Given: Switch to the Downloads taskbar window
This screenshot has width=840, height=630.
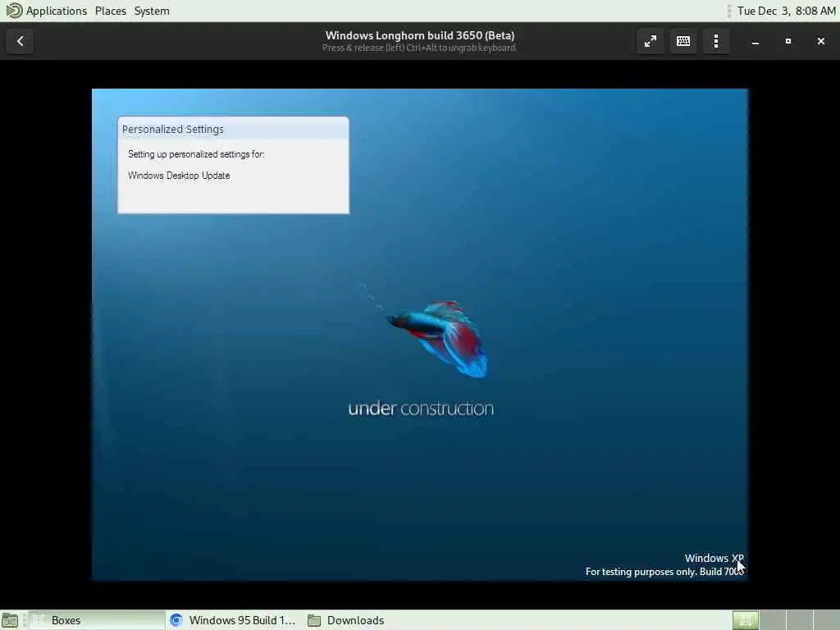Looking at the screenshot, I should coord(346,620).
